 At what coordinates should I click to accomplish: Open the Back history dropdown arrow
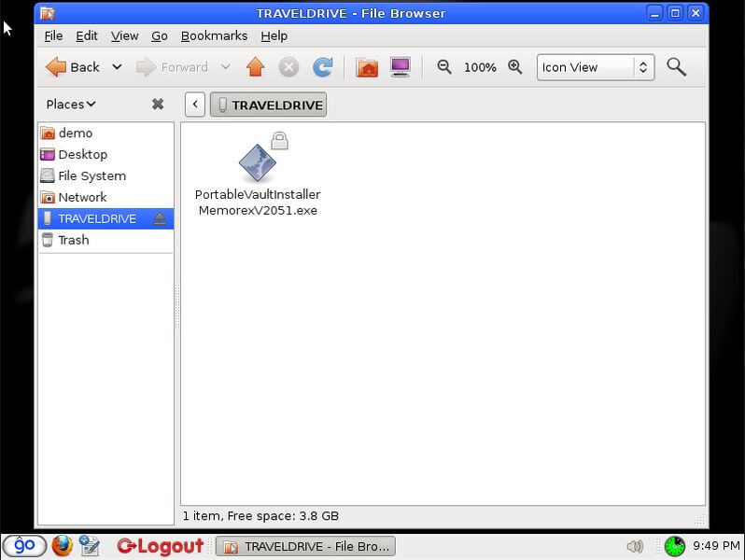pos(117,67)
